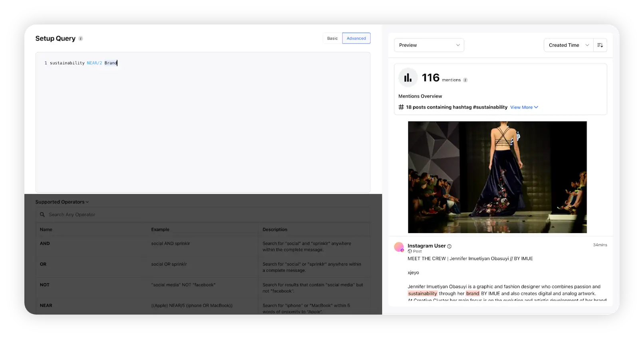Expand View More in Mentions Overview
This screenshot has width=644, height=339.
pos(524,107)
